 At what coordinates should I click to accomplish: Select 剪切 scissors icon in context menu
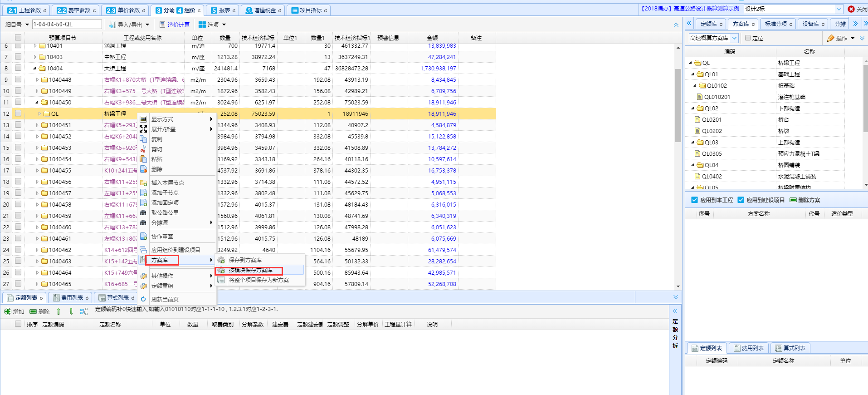tap(143, 149)
